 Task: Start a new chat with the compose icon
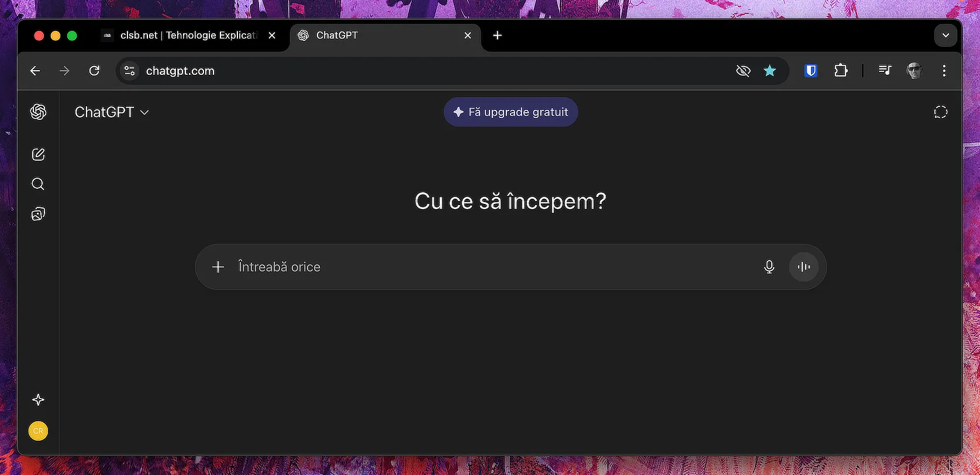point(38,154)
